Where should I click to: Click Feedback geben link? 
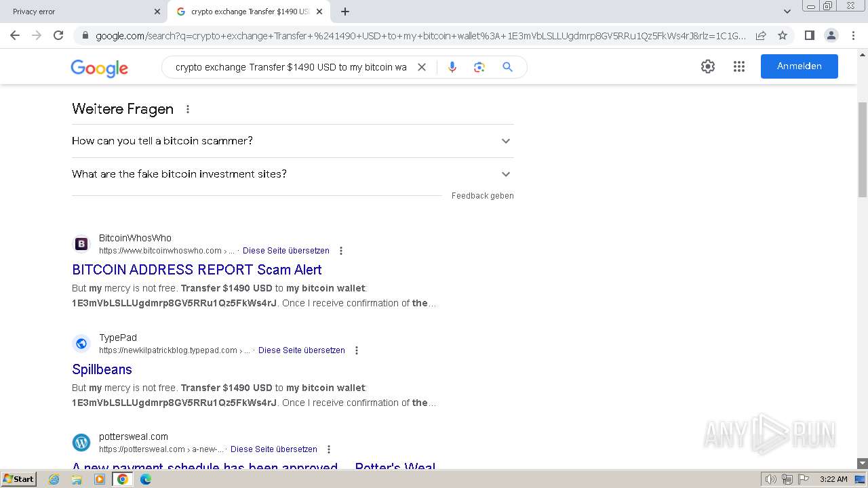pyautogui.click(x=483, y=196)
